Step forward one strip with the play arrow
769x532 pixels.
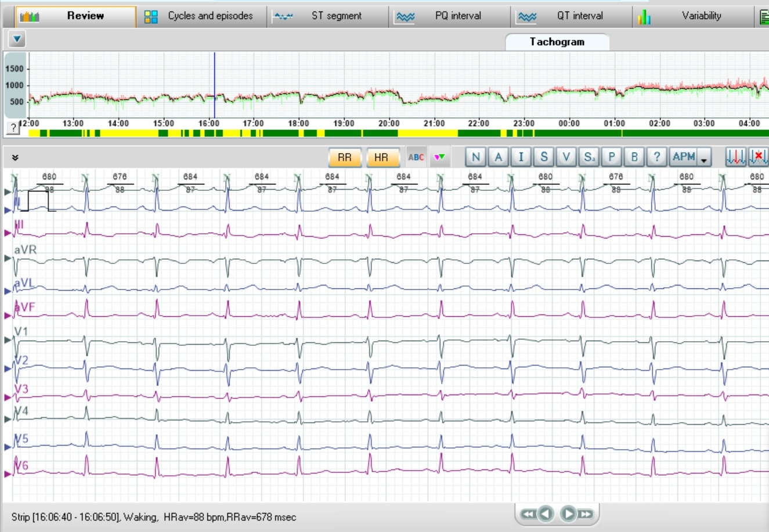569,514
